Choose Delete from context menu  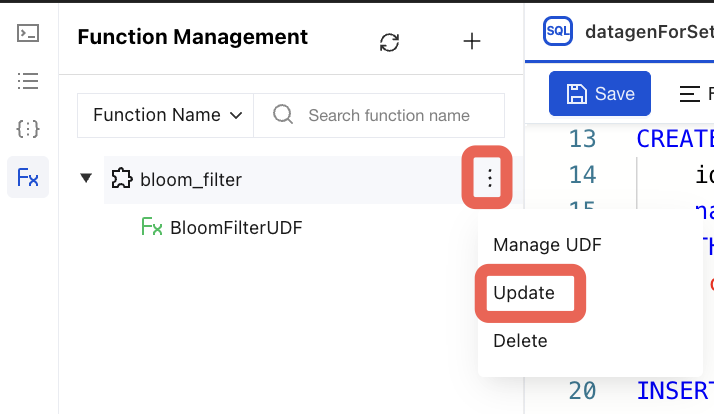520,341
